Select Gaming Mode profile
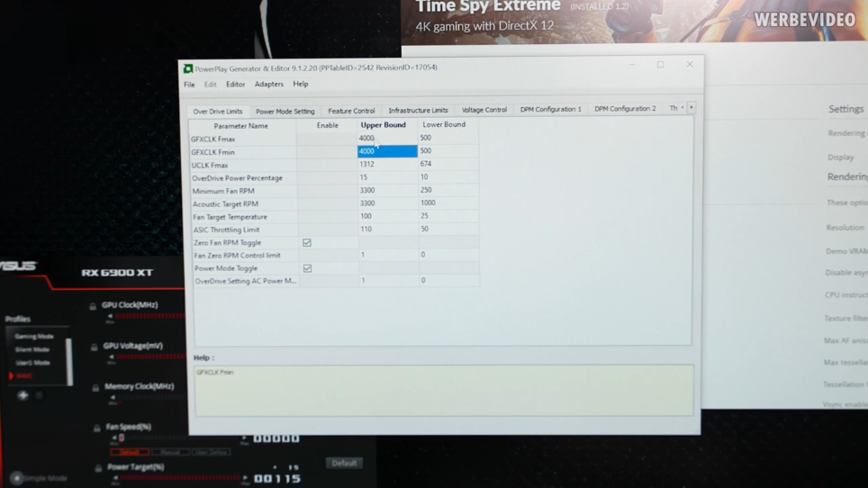868x488 pixels. click(34, 337)
